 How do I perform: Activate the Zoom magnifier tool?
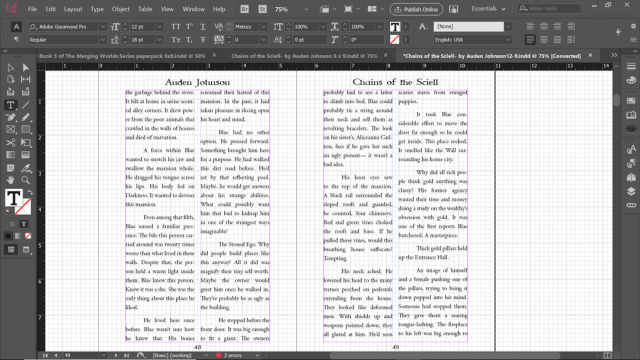[26, 180]
